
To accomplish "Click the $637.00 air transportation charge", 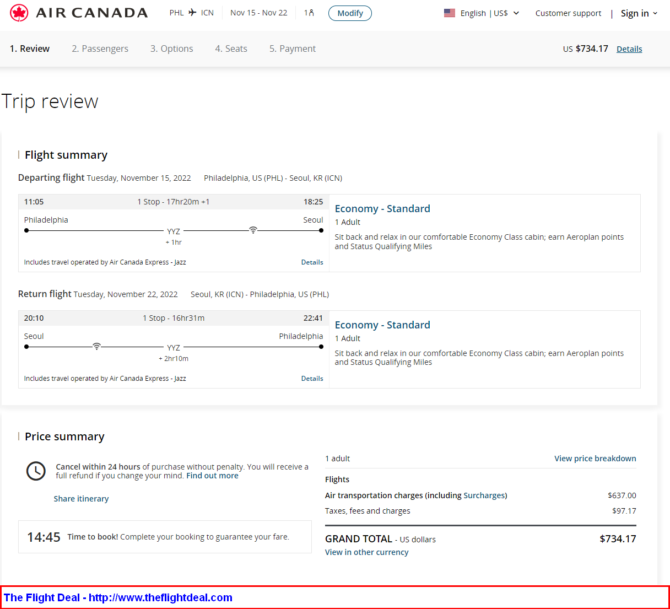I will point(622,495).
